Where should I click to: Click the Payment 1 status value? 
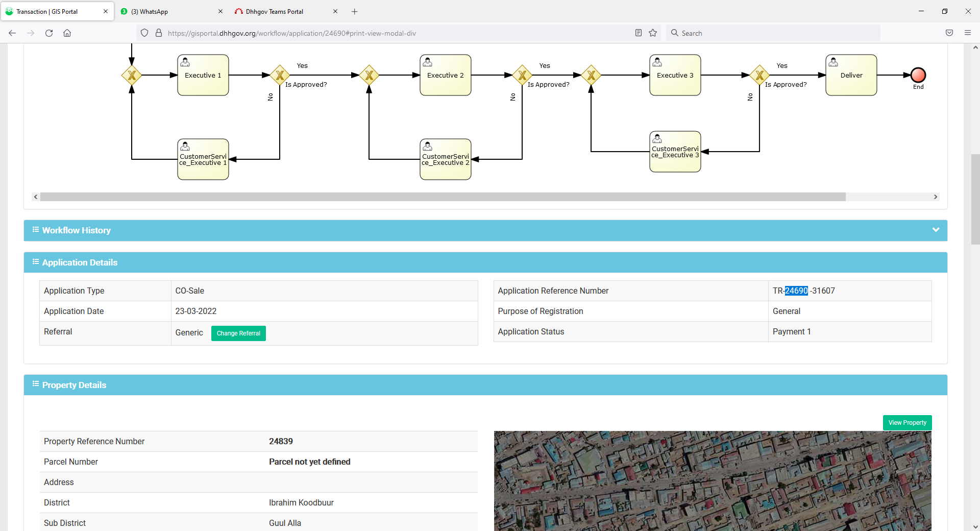click(x=792, y=331)
